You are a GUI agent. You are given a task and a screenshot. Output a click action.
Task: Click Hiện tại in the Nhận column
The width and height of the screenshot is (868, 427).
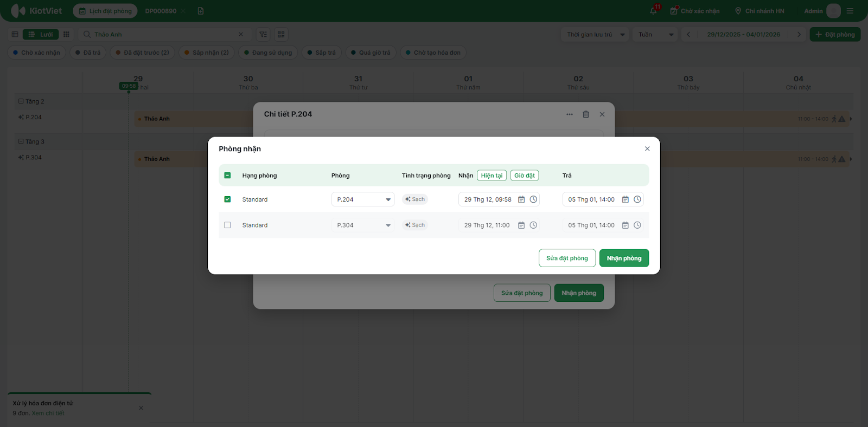point(492,176)
